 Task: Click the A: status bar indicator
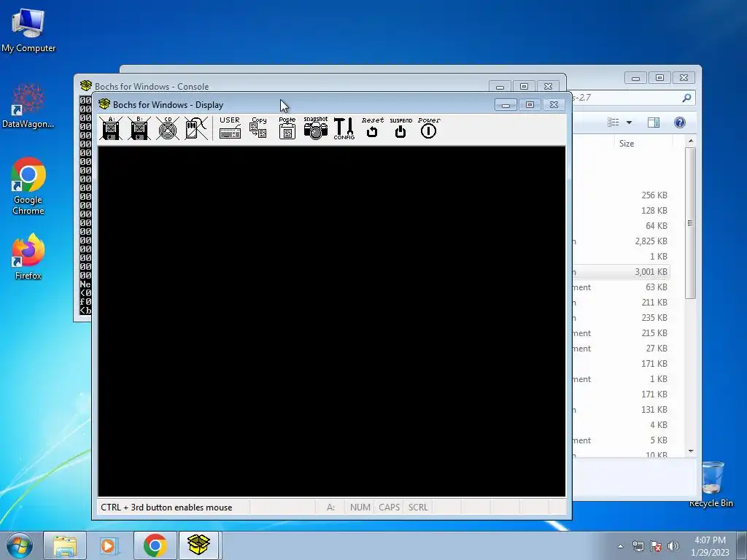point(330,507)
